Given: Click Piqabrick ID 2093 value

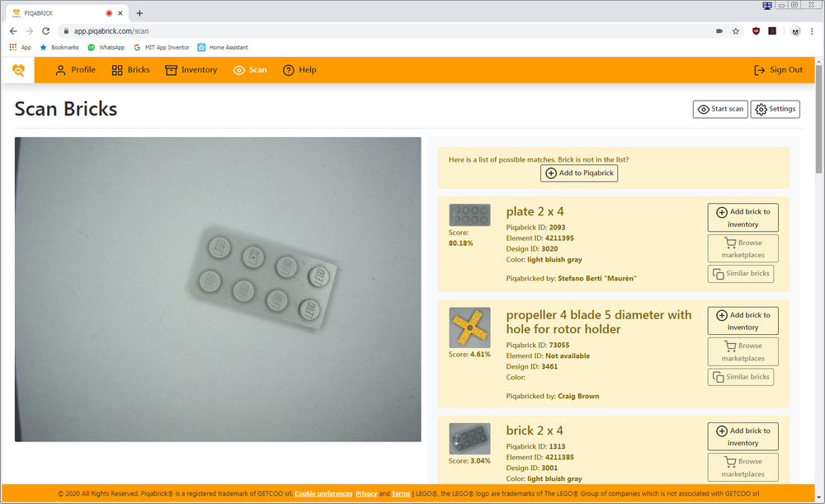Looking at the screenshot, I should [x=557, y=228].
